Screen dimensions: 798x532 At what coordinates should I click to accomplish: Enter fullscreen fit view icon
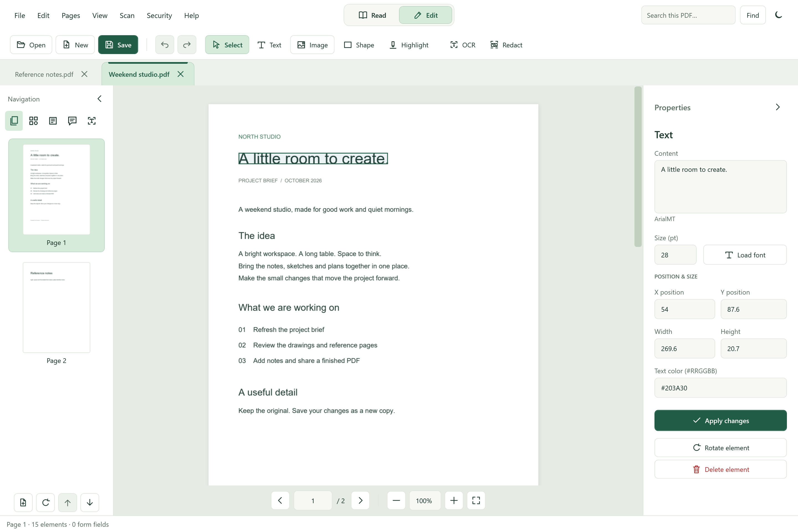(x=476, y=500)
